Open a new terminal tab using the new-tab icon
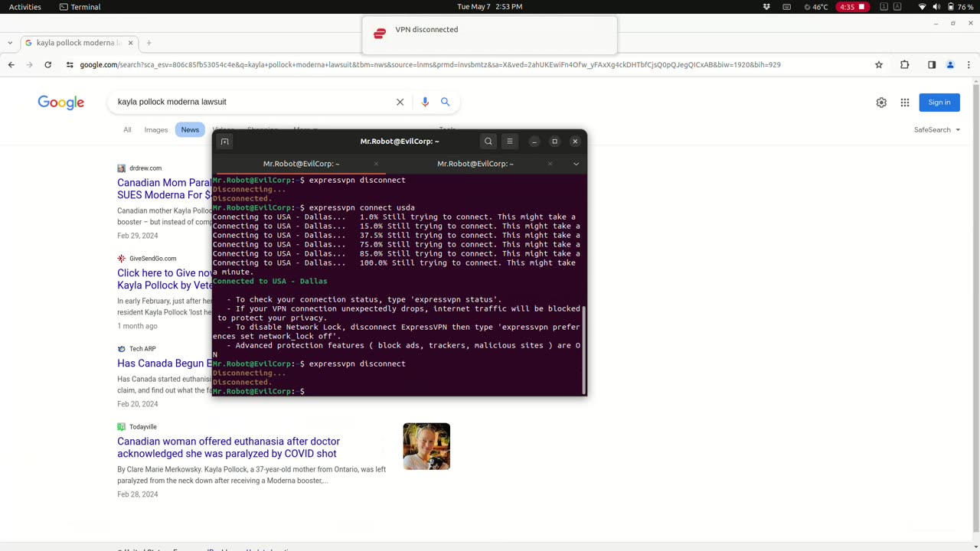This screenshot has width=980, height=551. (x=224, y=142)
